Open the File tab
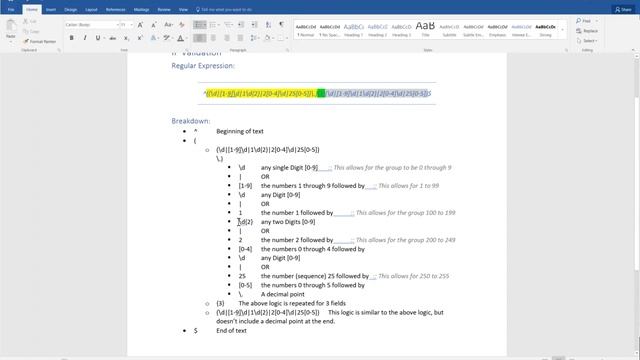This screenshot has height=360, width=640. [11, 9]
